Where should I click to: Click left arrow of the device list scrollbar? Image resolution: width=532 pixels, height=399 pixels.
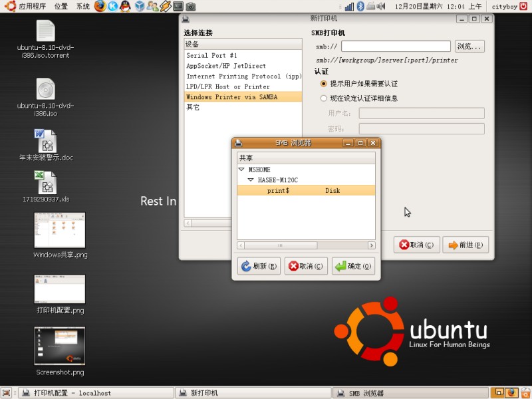coord(188,223)
